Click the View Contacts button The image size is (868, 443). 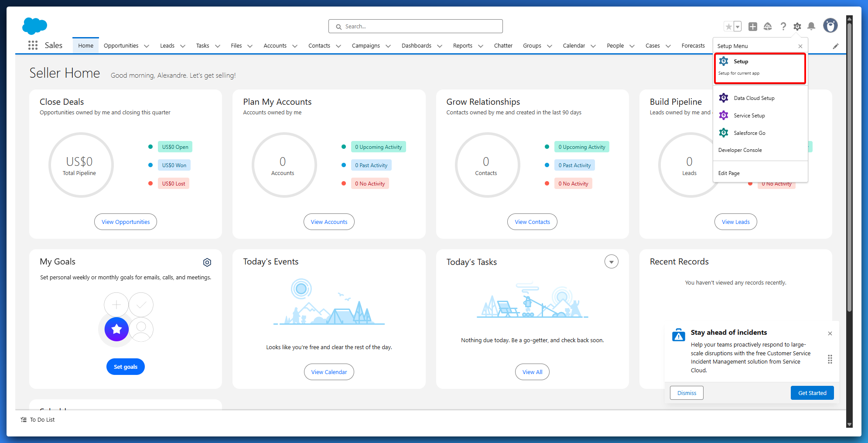point(532,222)
